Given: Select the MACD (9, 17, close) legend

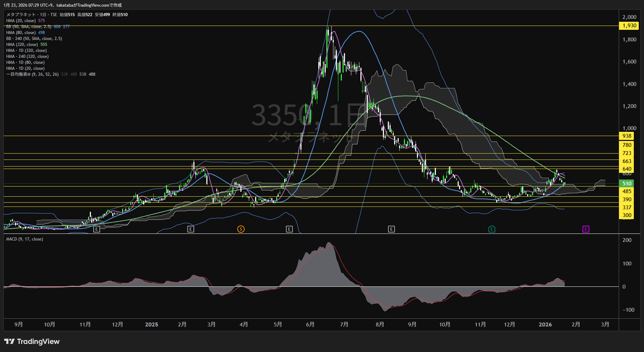Looking at the screenshot, I should point(25,239).
